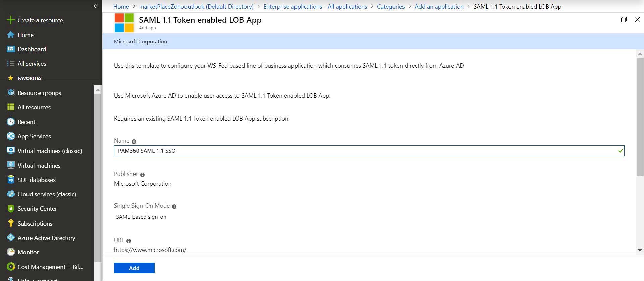Click into the Name text field
644x281 pixels.
[366, 151]
